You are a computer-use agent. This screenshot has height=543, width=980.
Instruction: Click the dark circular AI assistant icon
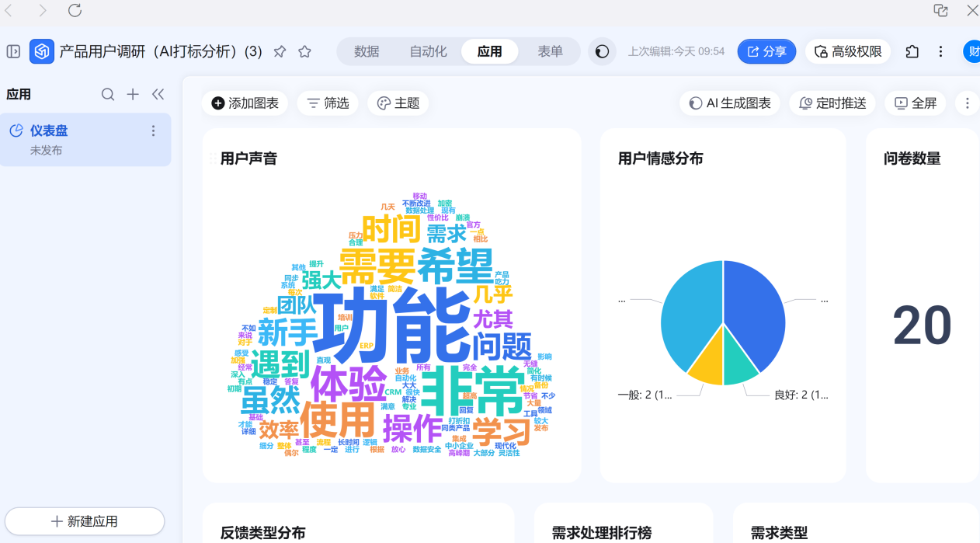point(602,51)
